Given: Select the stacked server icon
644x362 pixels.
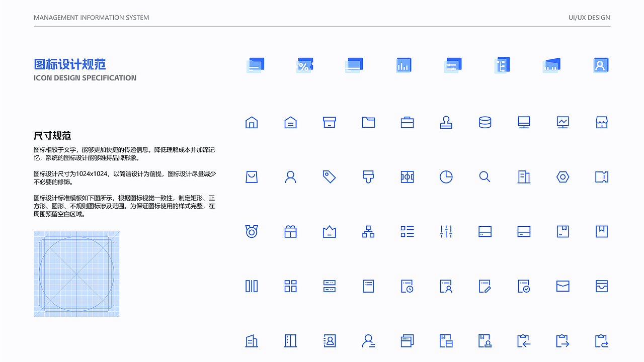Looking at the screenshot, I should pos(329,286).
